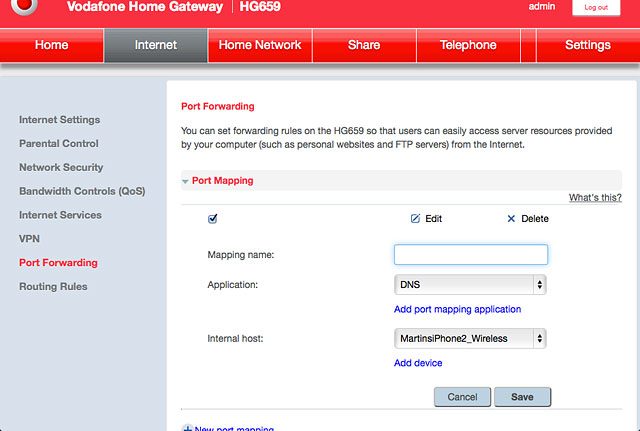The height and width of the screenshot is (431, 640).
Task: Open the Settings tab
Action: 588,45
